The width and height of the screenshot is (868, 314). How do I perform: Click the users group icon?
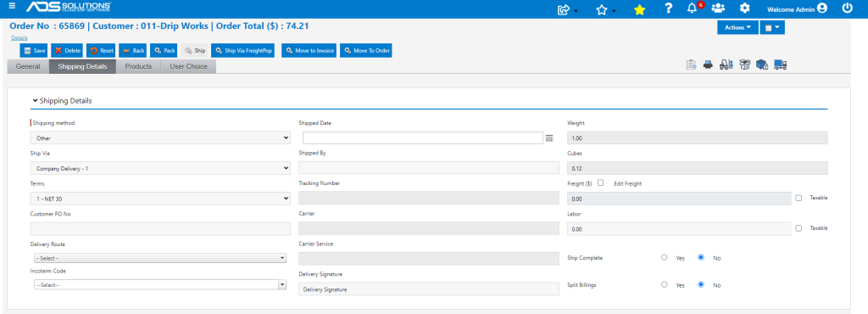(x=718, y=8)
